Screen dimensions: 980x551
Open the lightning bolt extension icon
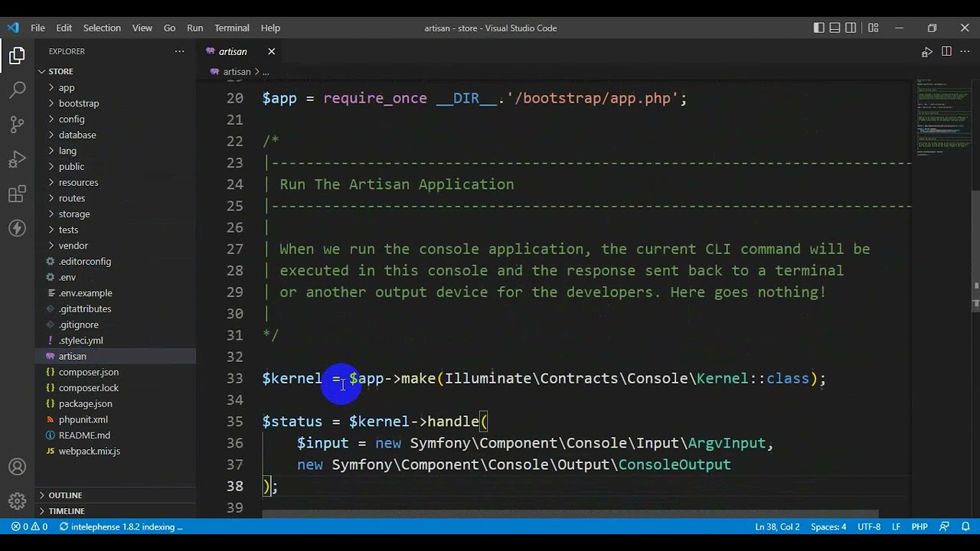tap(17, 228)
